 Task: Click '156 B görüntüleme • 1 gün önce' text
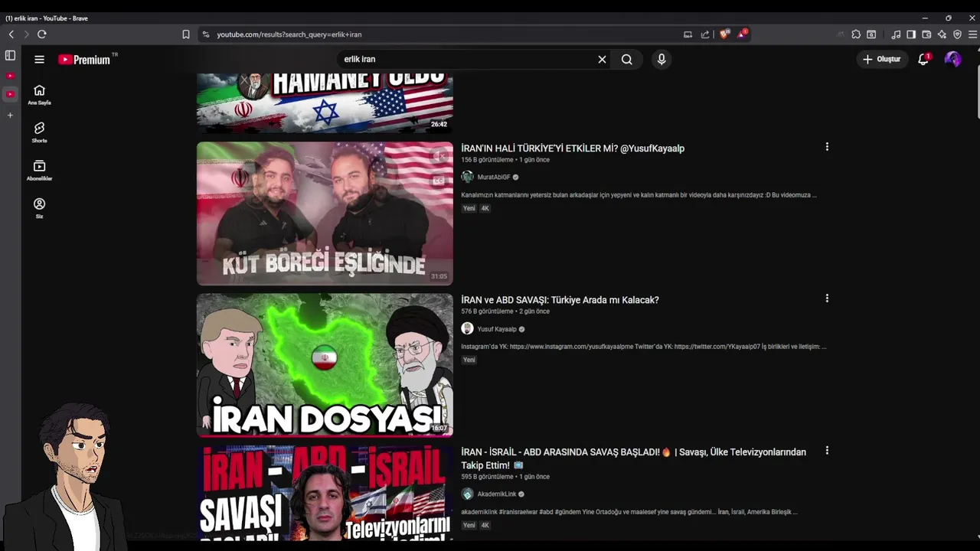click(505, 160)
